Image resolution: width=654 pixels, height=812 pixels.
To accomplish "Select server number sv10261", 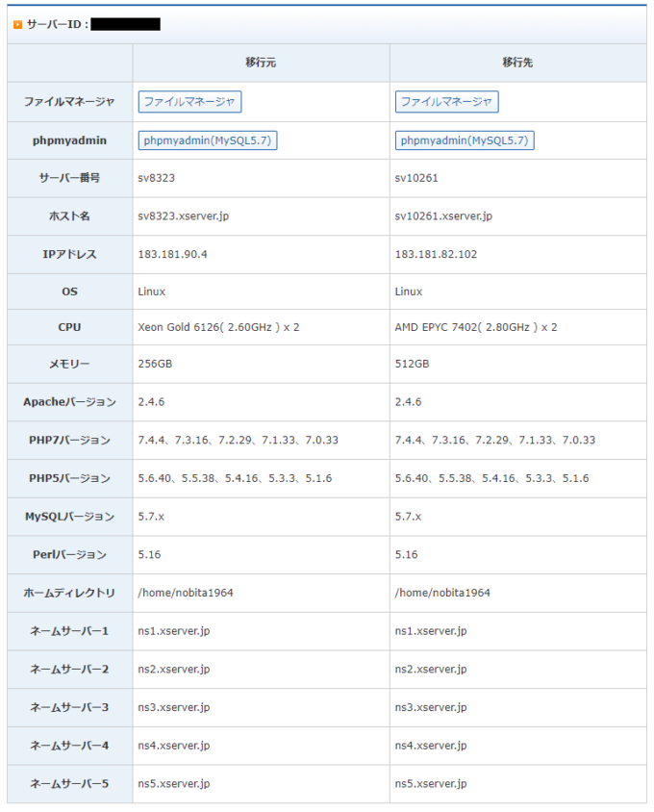I will [416, 178].
